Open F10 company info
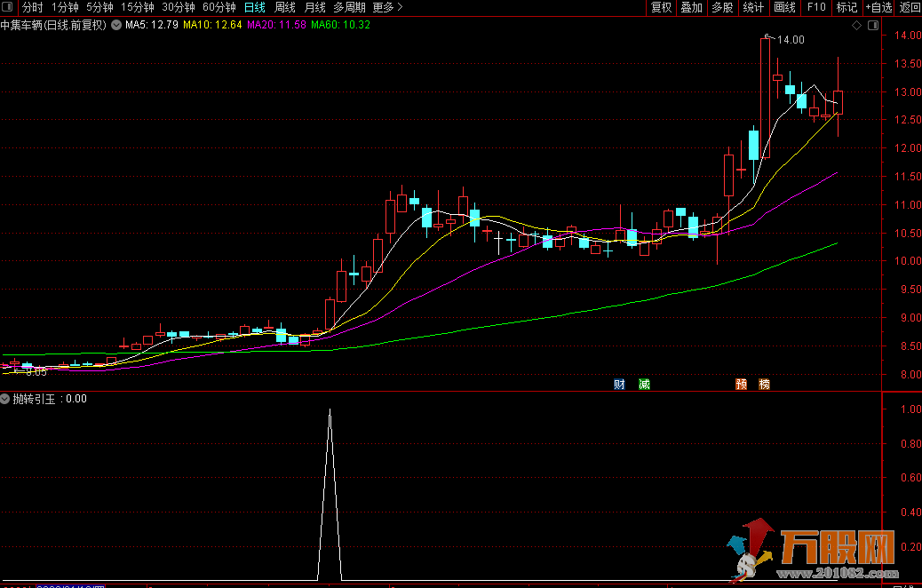922x588 pixels. click(x=816, y=7)
